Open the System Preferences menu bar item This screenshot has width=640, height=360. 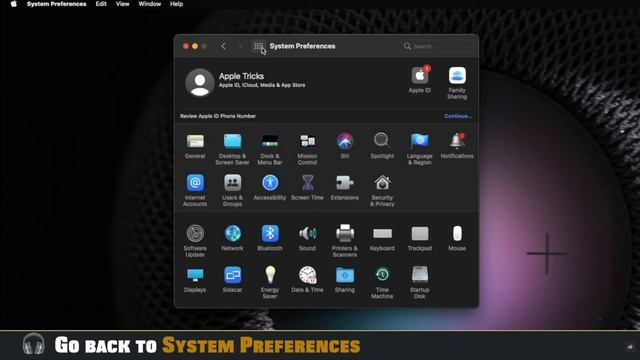[56, 4]
